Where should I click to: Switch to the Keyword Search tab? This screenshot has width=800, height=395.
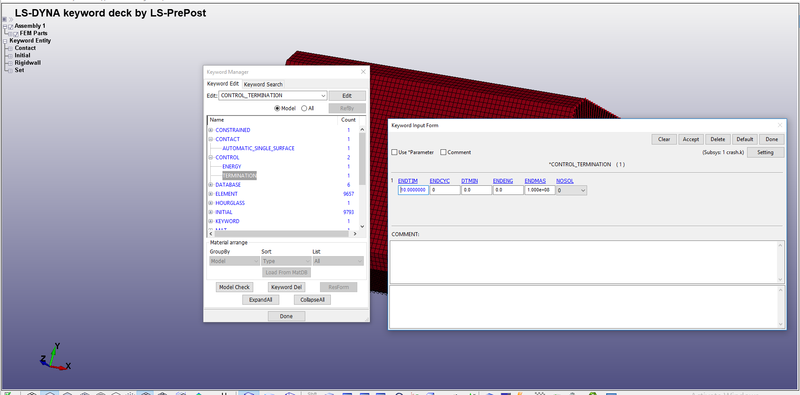[x=263, y=84]
